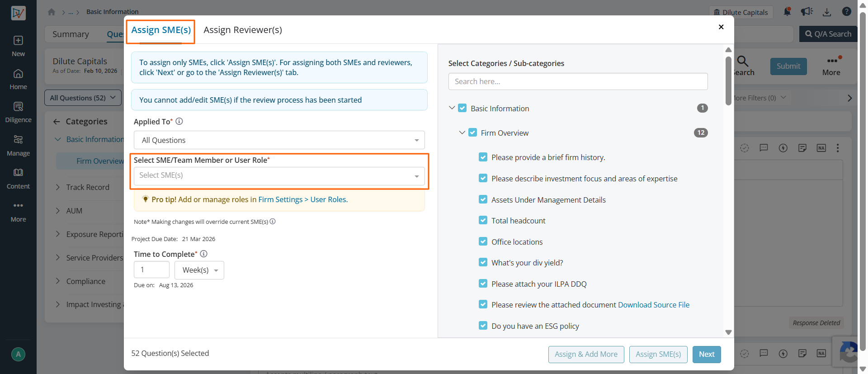
Task: Open the notifications bell
Action: point(787,12)
